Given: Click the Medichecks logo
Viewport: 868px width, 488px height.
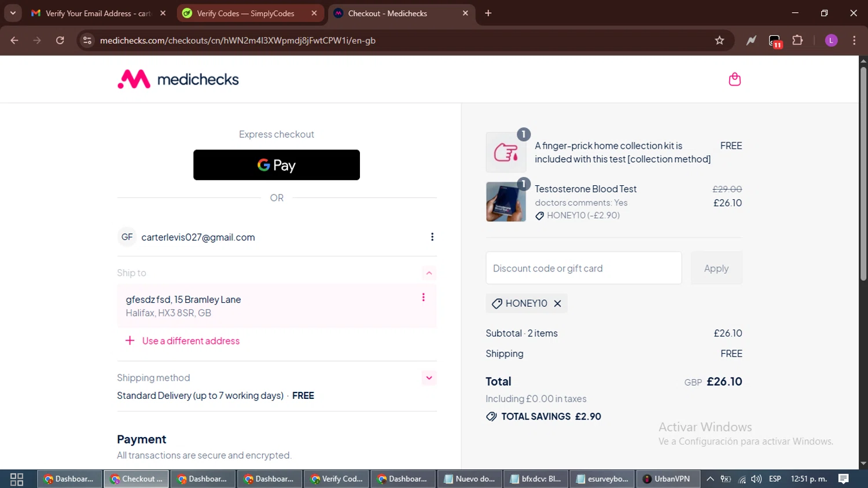Looking at the screenshot, I should 178,79.
